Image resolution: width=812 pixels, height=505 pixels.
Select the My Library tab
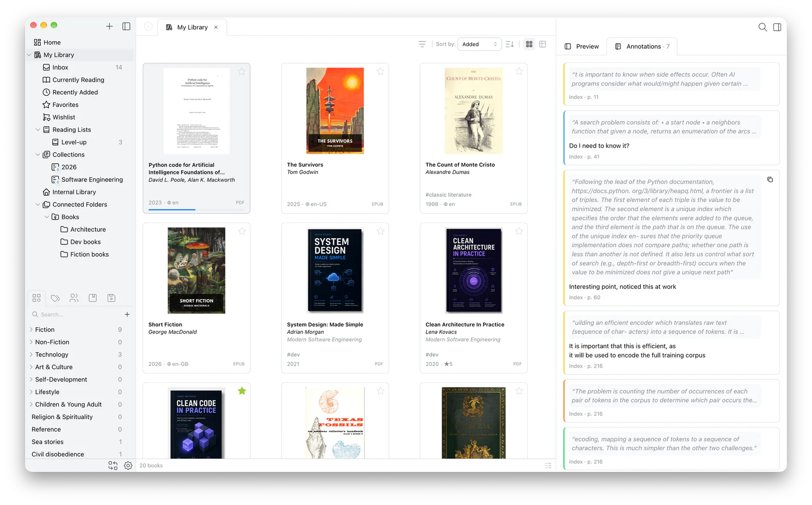192,27
